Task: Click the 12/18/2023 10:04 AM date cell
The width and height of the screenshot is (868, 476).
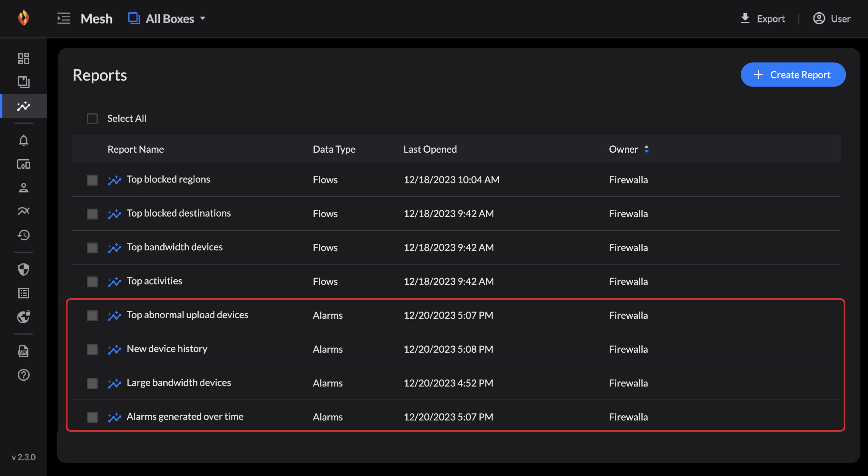Action: [x=451, y=180]
